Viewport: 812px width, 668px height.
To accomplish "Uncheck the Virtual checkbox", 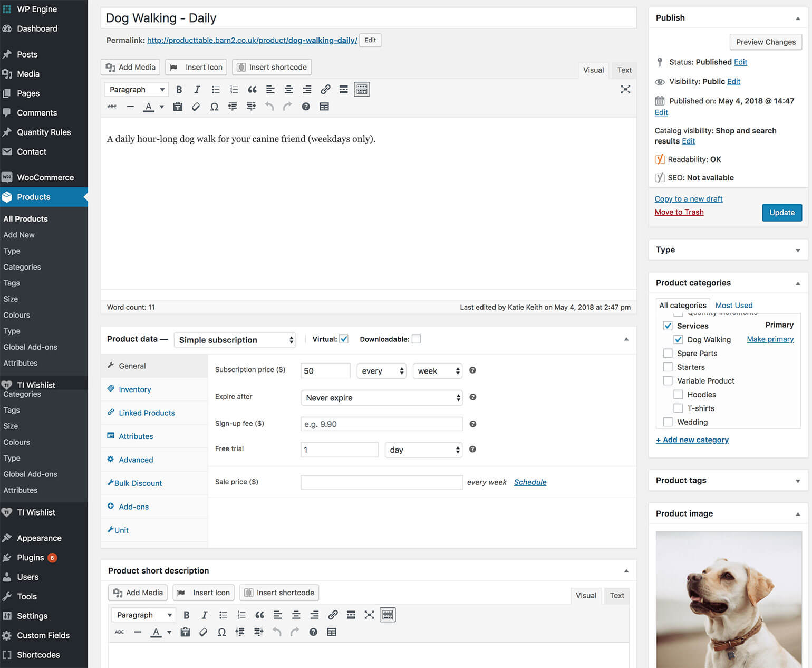I will [344, 339].
